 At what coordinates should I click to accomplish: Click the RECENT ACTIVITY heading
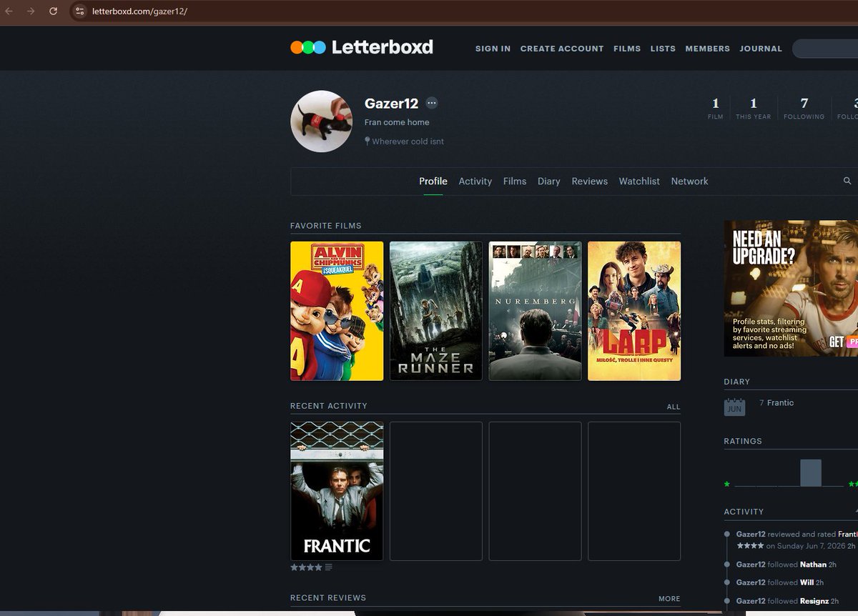(329, 406)
